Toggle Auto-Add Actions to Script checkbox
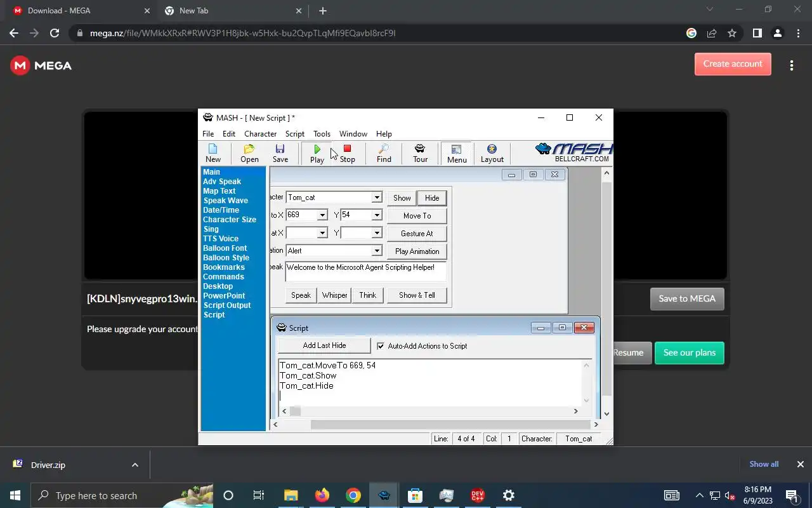The image size is (812, 508). (381, 346)
